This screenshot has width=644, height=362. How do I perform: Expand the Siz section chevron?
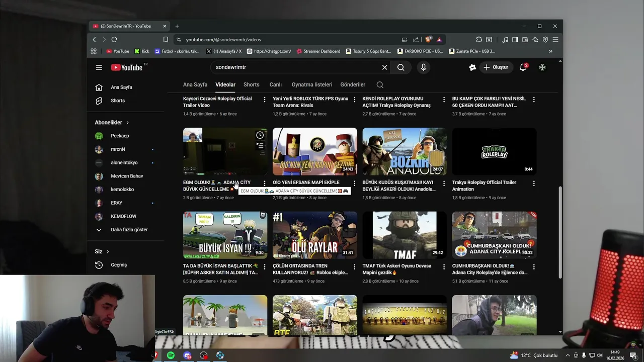click(x=108, y=252)
